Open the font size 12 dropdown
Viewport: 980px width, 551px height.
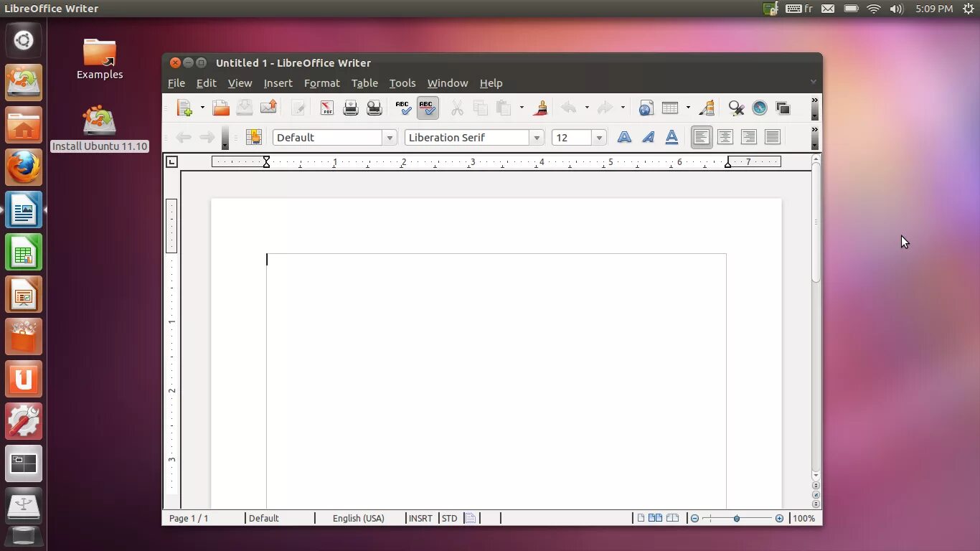coord(599,138)
